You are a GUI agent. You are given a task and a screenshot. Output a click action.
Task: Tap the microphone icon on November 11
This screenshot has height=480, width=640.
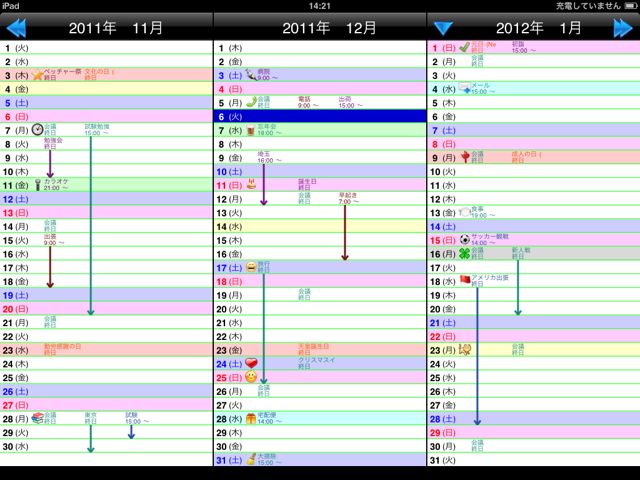click(x=37, y=185)
